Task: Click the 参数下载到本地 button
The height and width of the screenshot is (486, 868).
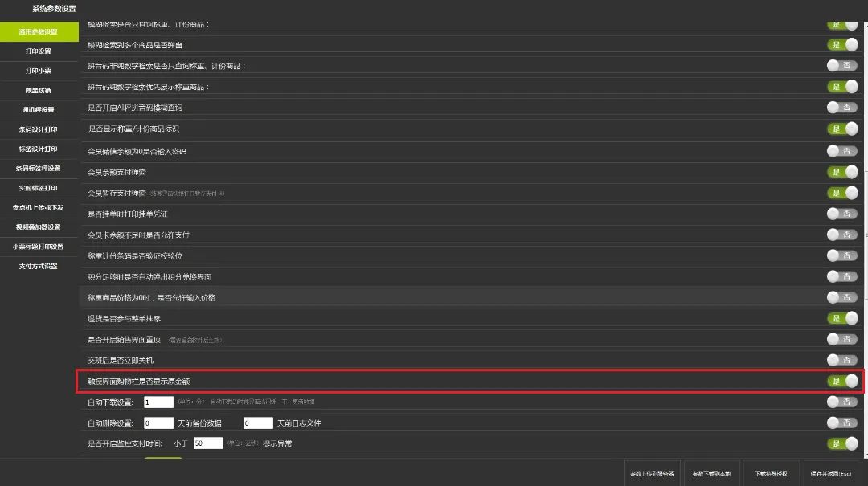Action: pos(711,473)
